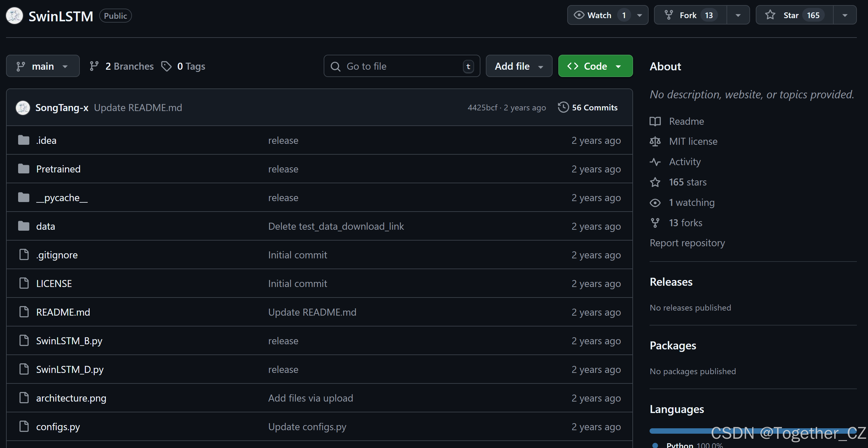Open the SwinLSTM_B.py file
This screenshot has width=868, height=448.
tap(69, 341)
